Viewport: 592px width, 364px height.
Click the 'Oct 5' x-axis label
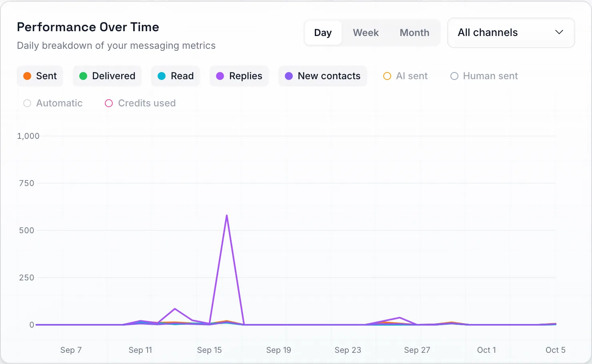coord(556,350)
